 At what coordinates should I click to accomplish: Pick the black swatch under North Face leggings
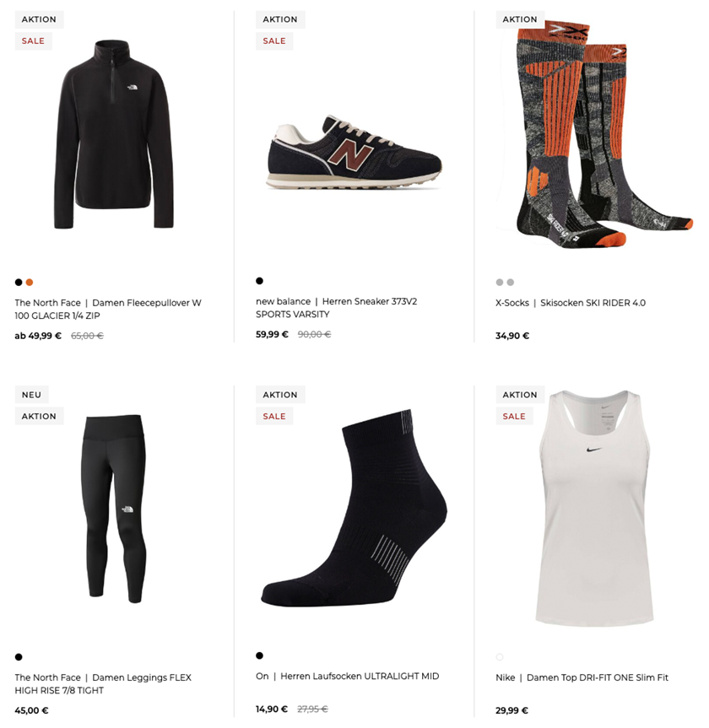19,657
